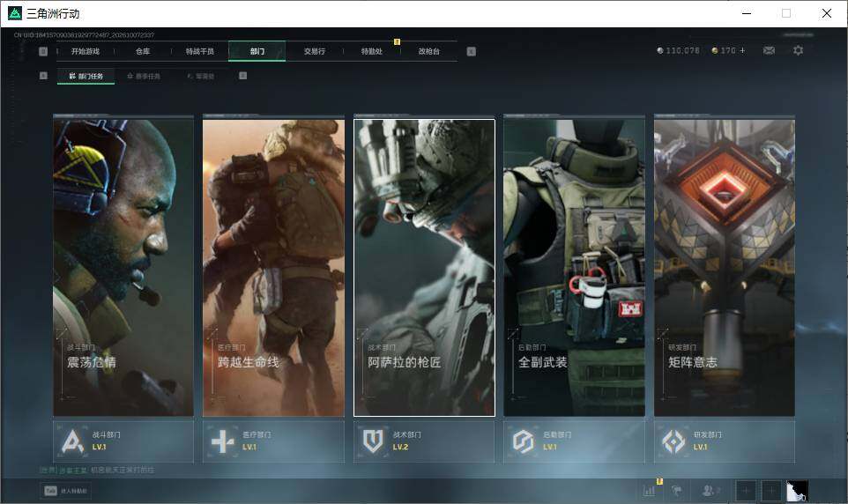Image resolution: width=848 pixels, height=504 pixels.
Task: Click the 医疗部门 LV.1 level label
Action: [x=249, y=448]
